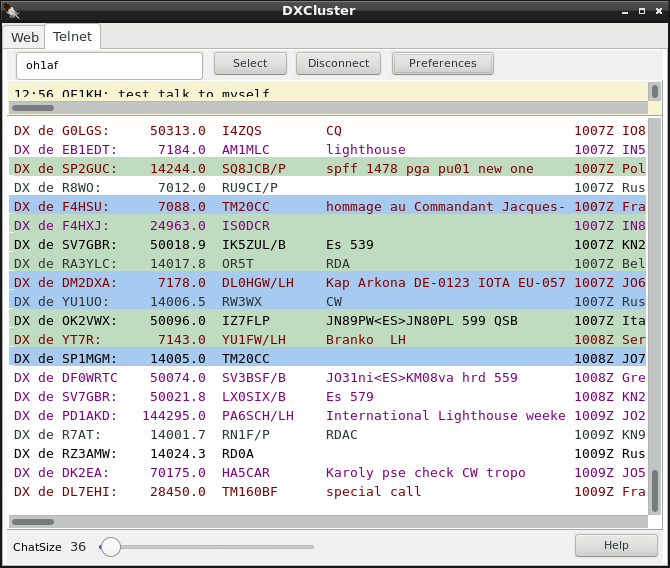
Task: Click the comment 'JN89PW<ES>JN80PL 599 QSB'
Action: tap(422, 321)
